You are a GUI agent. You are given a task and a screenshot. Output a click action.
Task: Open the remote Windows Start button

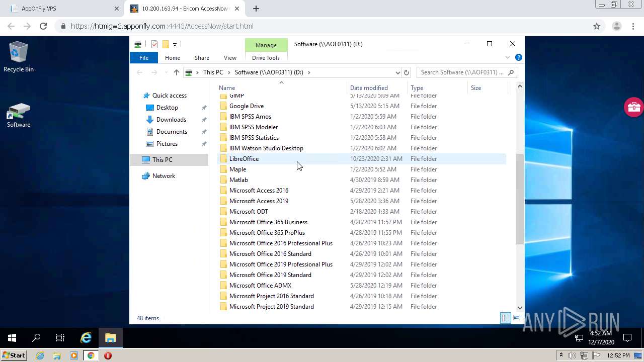[12, 338]
